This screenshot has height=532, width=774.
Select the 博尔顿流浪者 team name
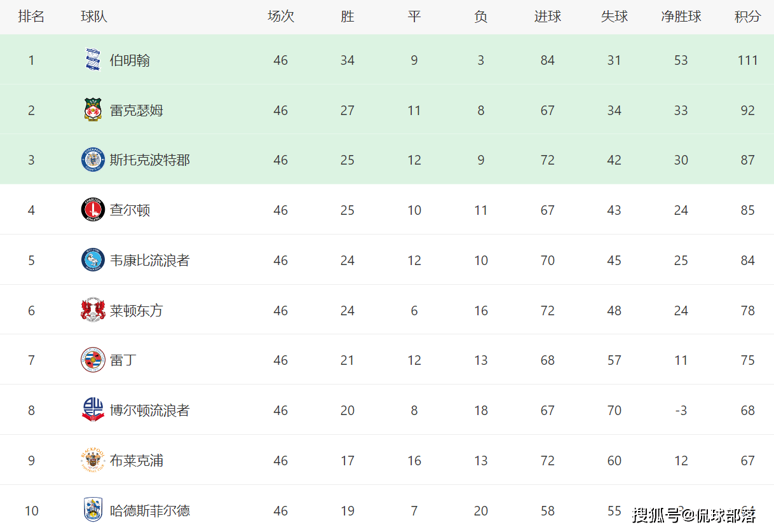pyautogui.click(x=149, y=411)
